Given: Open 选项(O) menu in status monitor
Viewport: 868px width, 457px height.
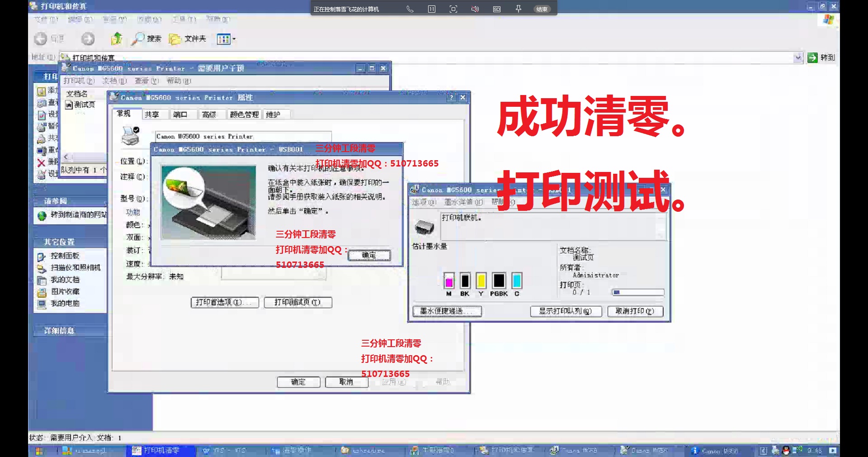Looking at the screenshot, I should pyautogui.click(x=424, y=202).
